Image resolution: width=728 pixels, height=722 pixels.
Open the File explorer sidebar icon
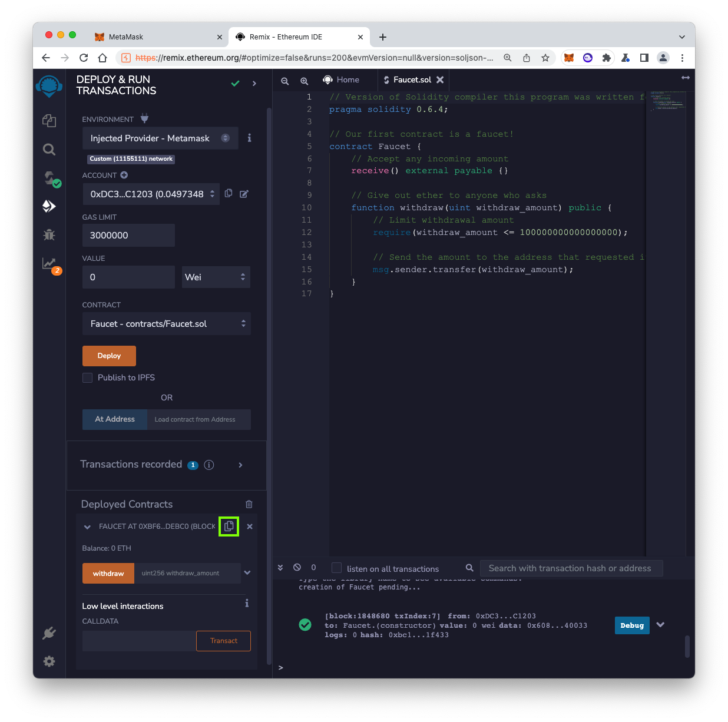pos(49,121)
